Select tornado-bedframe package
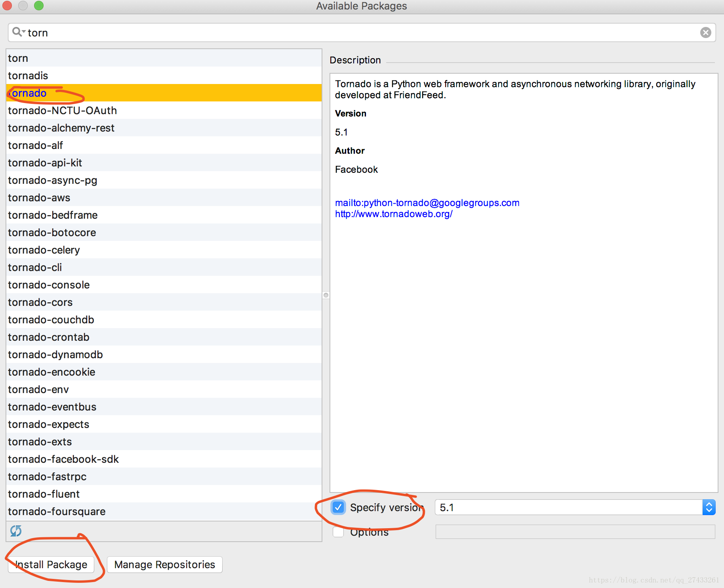The width and height of the screenshot is (724, 588). 164,215
